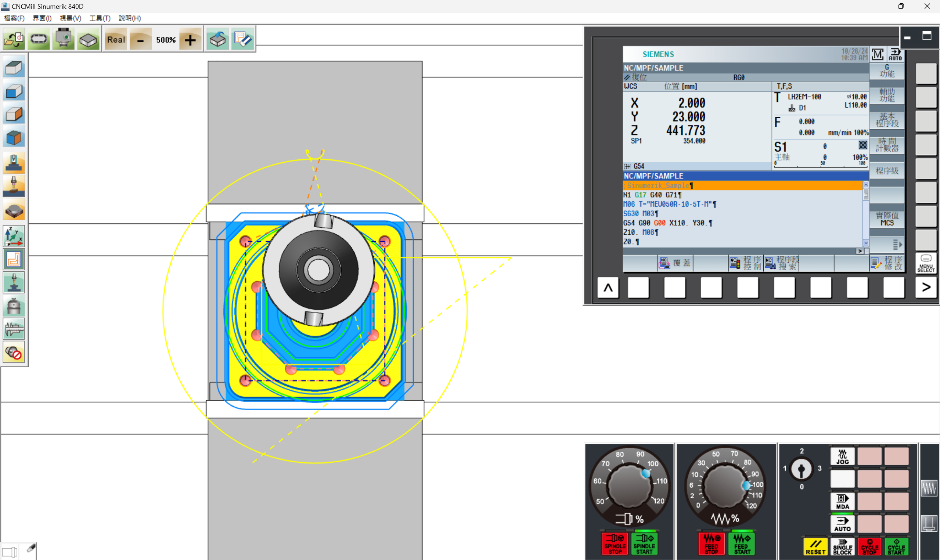
Task: Minimize the control panel with dash button
Action: click(x=908, y=37)
